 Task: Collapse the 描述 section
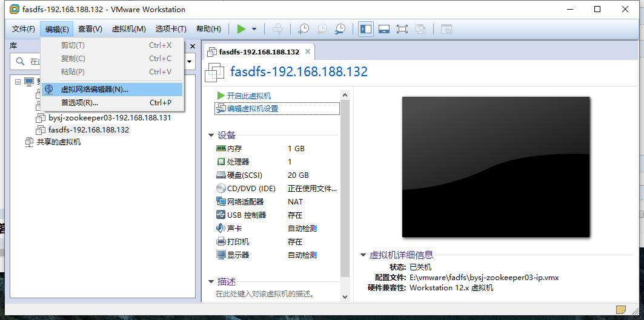pyautogui.click(x=211, y=281)
